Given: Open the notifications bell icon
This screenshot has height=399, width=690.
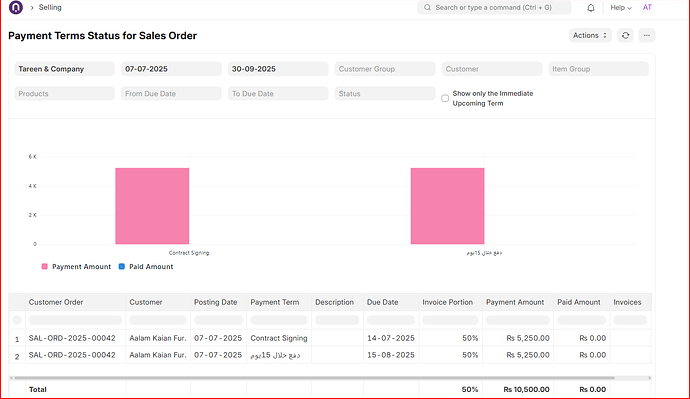Looking at the screenshot, I should click(x=591, y=7).
